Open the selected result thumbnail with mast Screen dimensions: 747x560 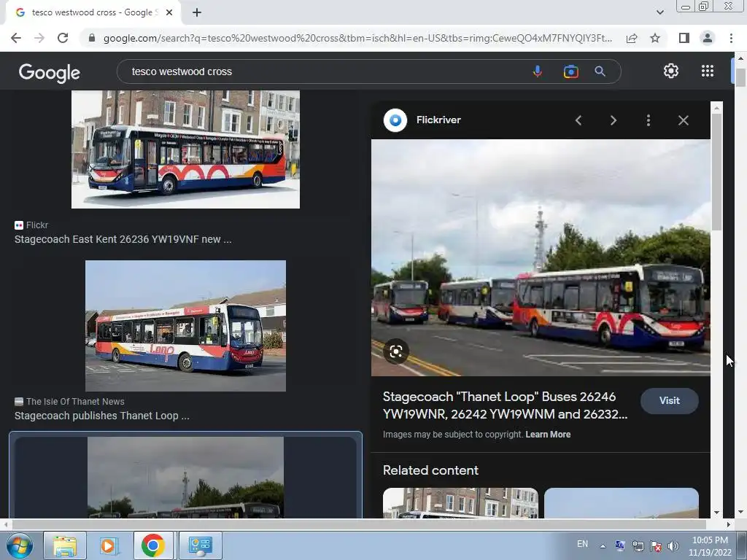tap(185, 477)
